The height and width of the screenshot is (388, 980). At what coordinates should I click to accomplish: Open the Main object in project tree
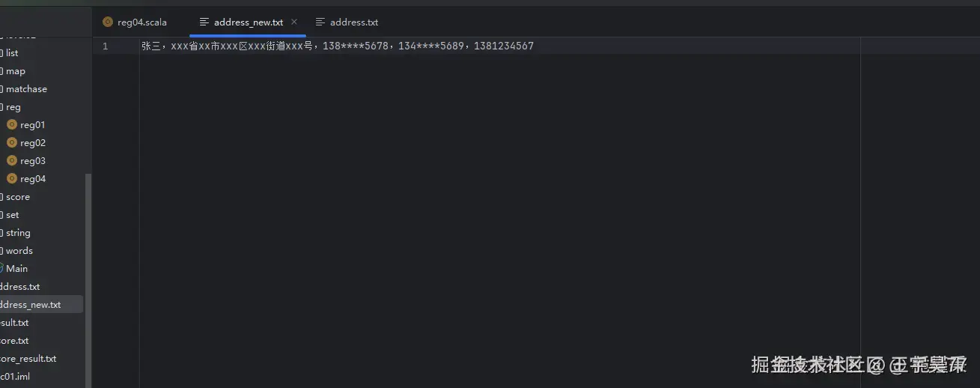click(x=16, y=269)
